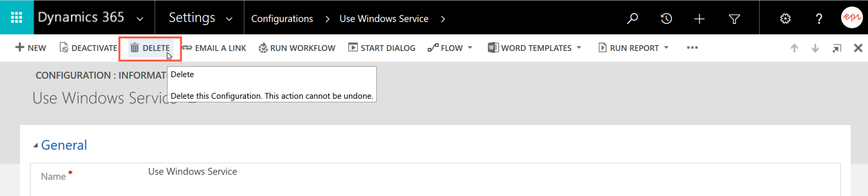Open the user profile avatar
This screenshot has width=868, height=196.
(852, 18)
